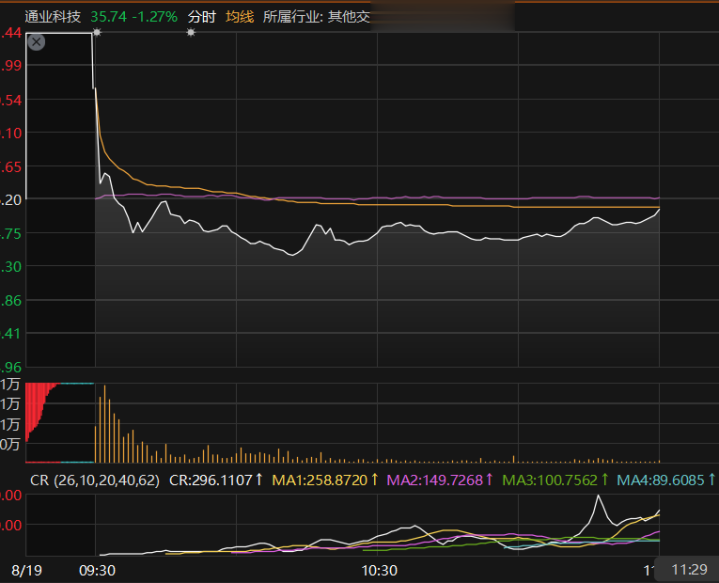The image size is (719, 583).
Task: Select the MA1:258.8720 yellow indicator label
Action: coord(325,480)
